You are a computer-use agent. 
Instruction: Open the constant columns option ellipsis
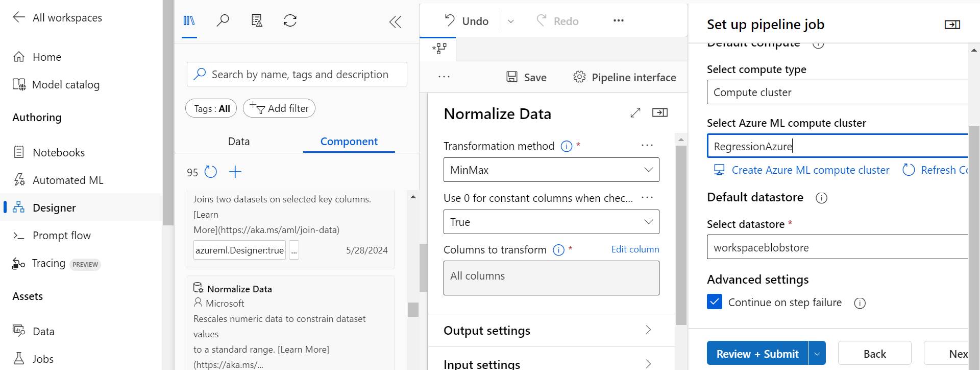tap(647, 197)
